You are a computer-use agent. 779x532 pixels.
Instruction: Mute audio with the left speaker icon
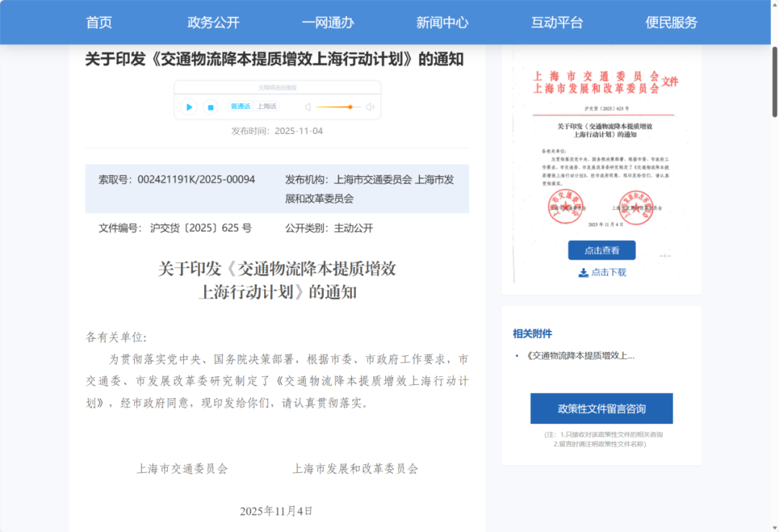point(308,107)
